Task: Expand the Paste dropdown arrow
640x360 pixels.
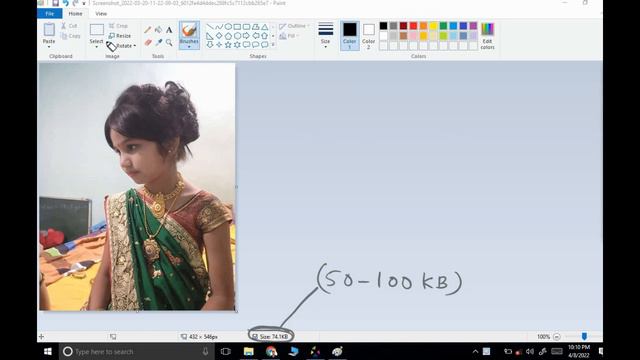Action: click(49, 47)
